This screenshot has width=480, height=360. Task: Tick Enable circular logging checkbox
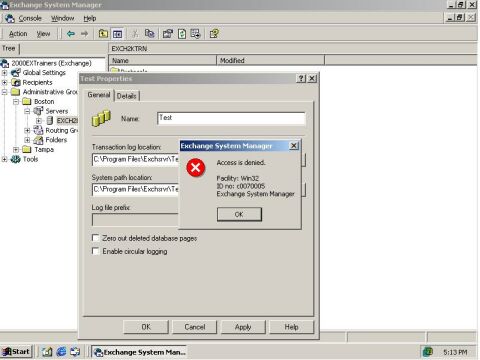tap(95, 251)
